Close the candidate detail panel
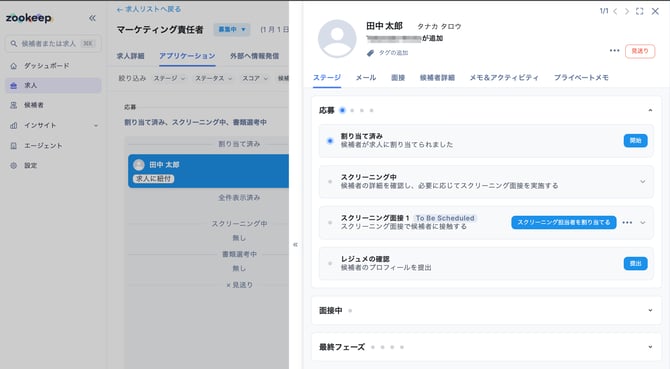Image resolution: width=670 pixels, height=369 pixels. [655, 11]
